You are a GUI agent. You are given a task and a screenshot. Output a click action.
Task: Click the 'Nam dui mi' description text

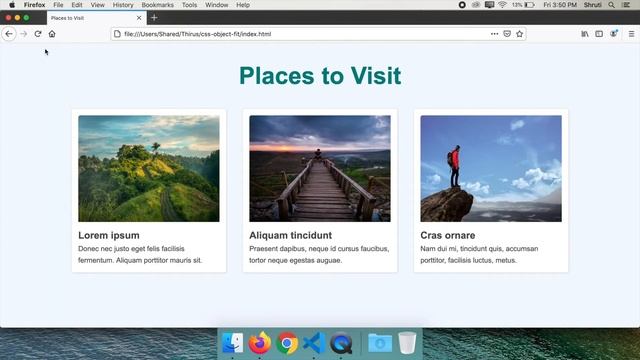click(x=479, y=254)
